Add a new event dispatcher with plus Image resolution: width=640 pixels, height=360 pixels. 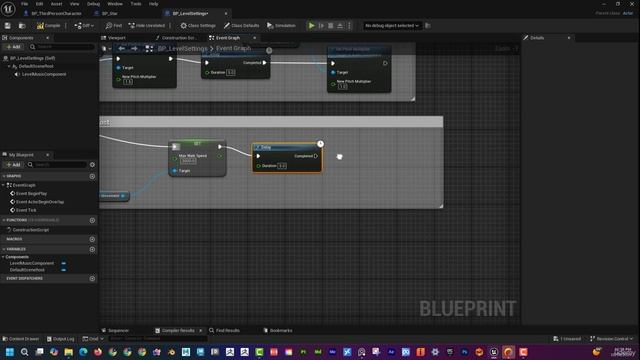coord(92,278)
